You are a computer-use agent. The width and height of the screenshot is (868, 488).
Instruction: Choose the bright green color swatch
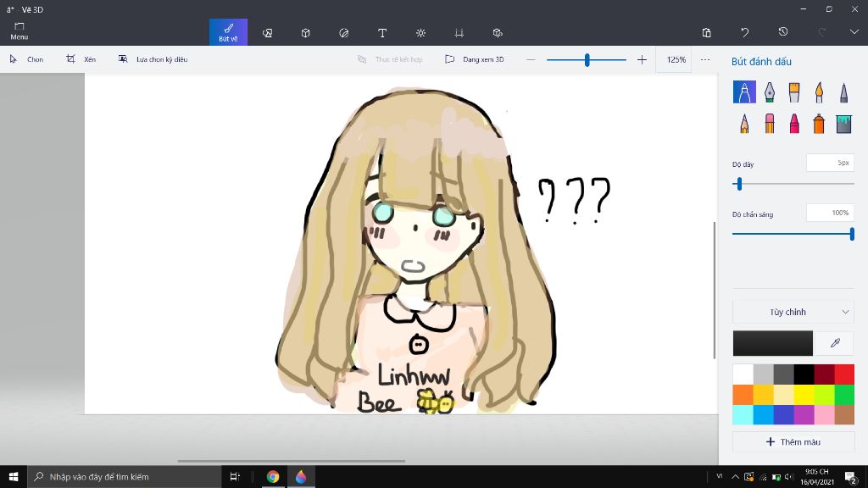click(x=844, y=395)
